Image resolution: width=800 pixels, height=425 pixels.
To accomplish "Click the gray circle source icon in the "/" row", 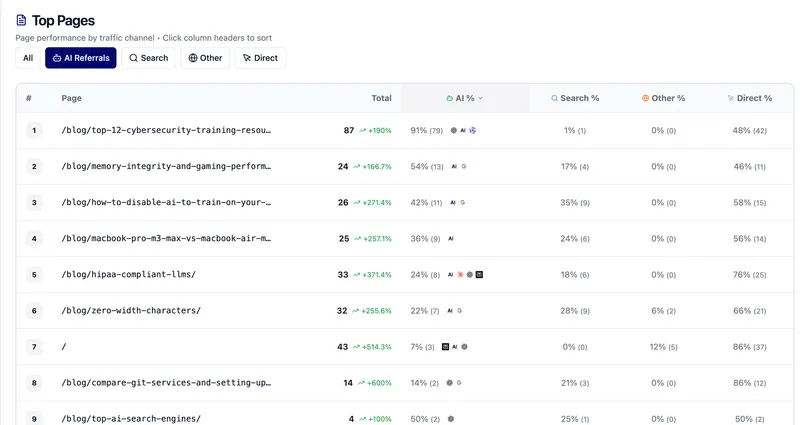I will [464, 347].
